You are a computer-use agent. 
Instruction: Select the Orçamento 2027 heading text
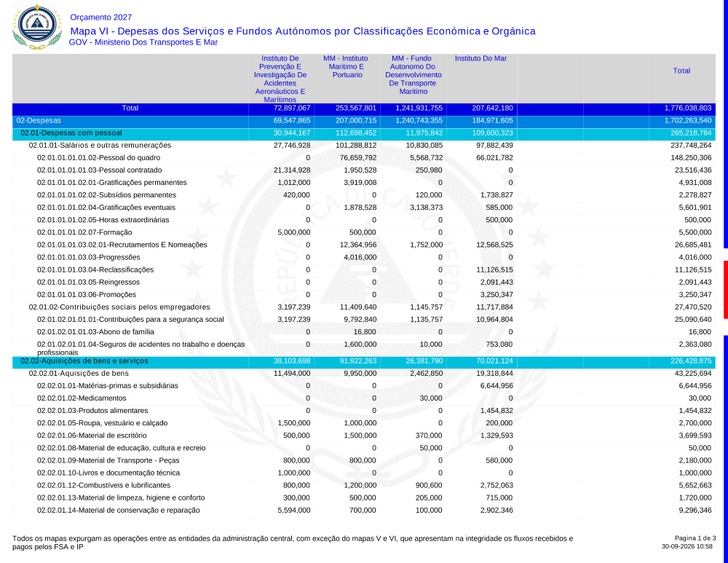[100, 17]
